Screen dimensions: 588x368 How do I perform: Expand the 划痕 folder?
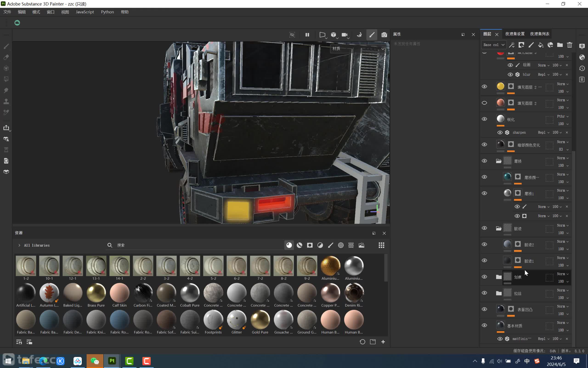[x=498, y=277]
